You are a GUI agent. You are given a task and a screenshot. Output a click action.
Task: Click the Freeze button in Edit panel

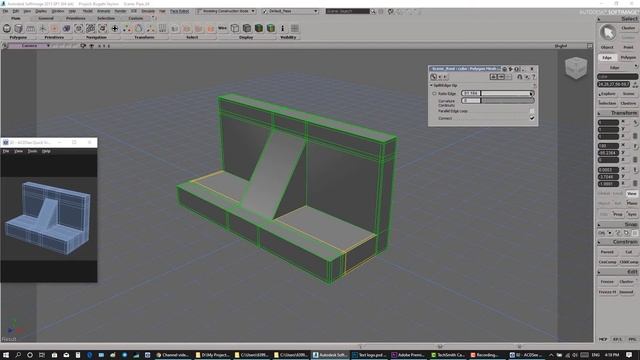tap(607, 282)
